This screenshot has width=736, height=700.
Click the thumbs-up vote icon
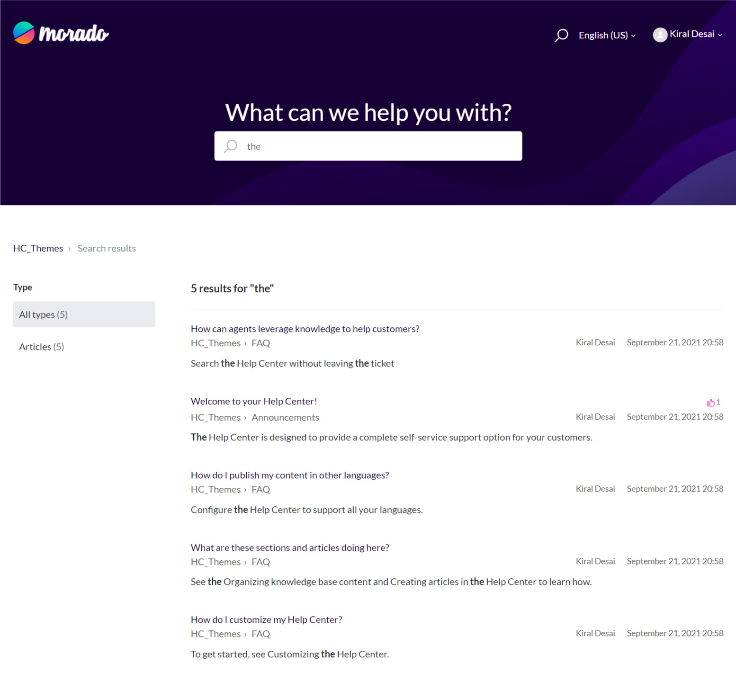[710, 403]
